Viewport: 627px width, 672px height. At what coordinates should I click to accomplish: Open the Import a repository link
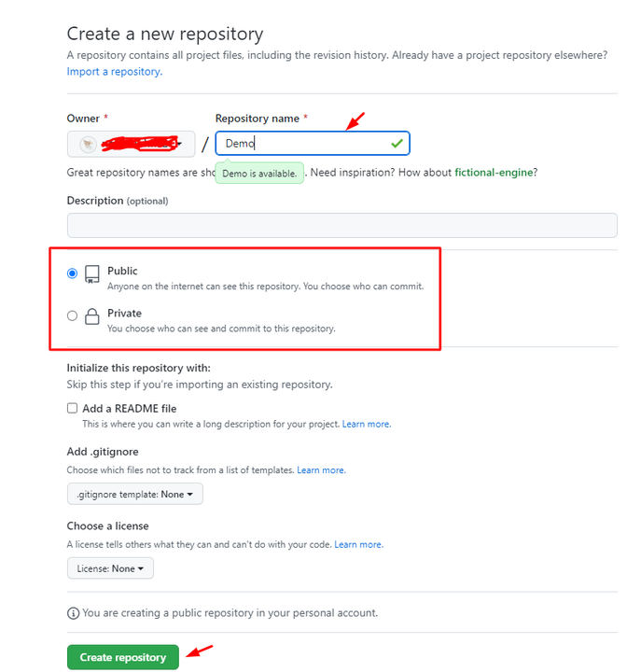(x=115, y=72)
